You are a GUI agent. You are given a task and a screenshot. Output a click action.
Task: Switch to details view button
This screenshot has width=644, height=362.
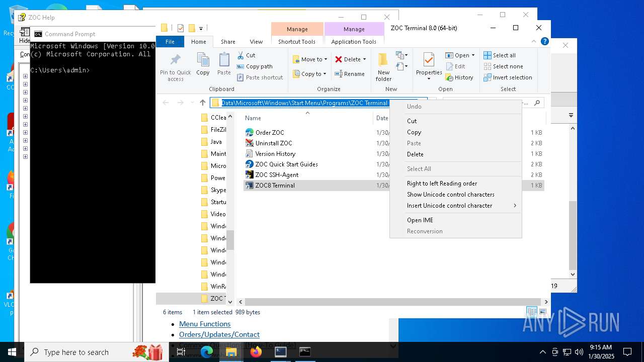point(531,312)
